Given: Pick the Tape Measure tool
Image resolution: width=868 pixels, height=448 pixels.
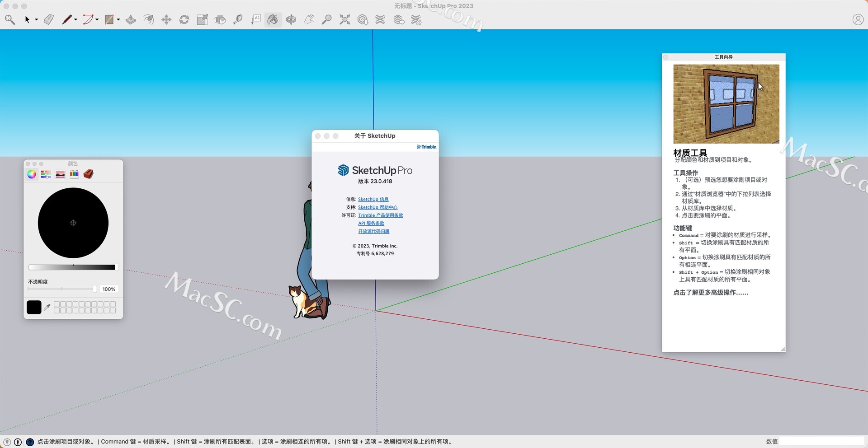Looking at the screenshot, I should pyautogui.click(x=238, y=19).
